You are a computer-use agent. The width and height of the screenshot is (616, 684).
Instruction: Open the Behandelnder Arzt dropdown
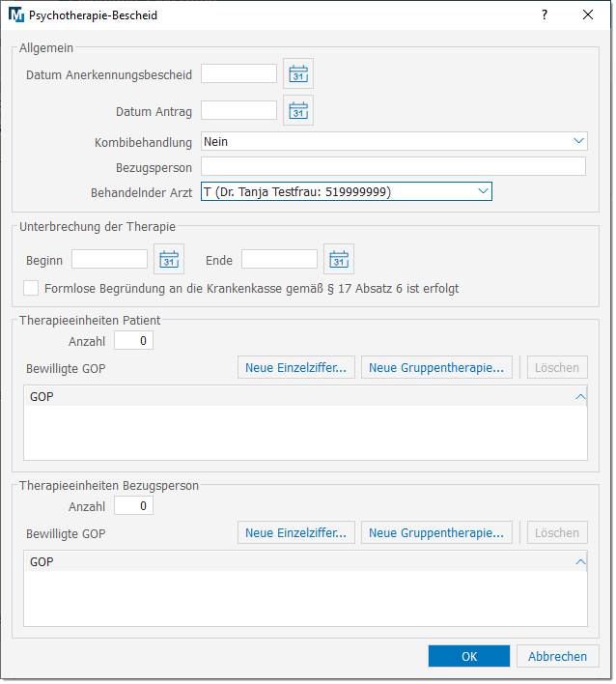(x=483, y=191)
